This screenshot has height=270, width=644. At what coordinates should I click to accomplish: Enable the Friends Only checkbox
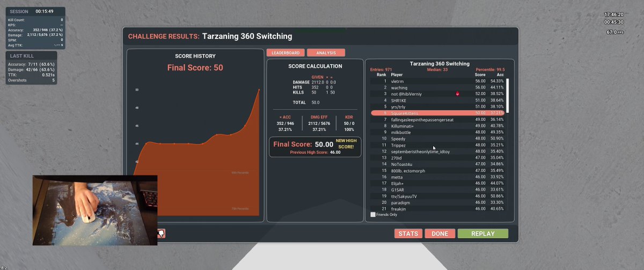[373, 215]
